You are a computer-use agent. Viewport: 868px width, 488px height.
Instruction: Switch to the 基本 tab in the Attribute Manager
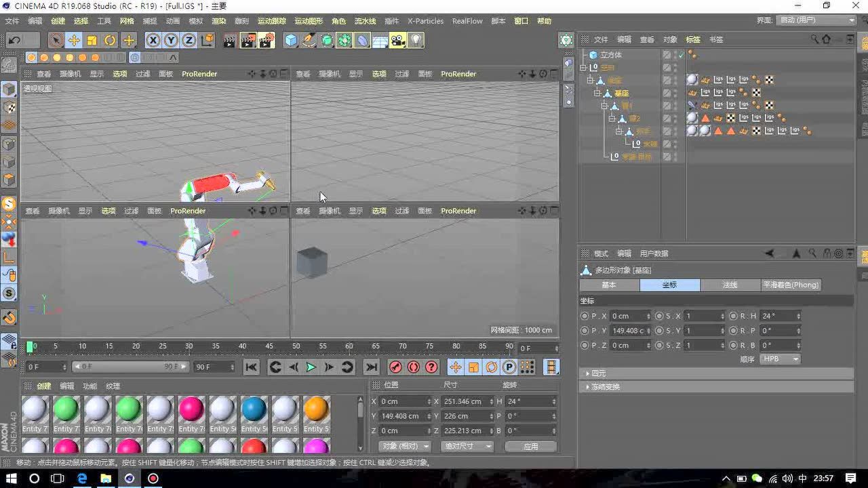(609, 285)
